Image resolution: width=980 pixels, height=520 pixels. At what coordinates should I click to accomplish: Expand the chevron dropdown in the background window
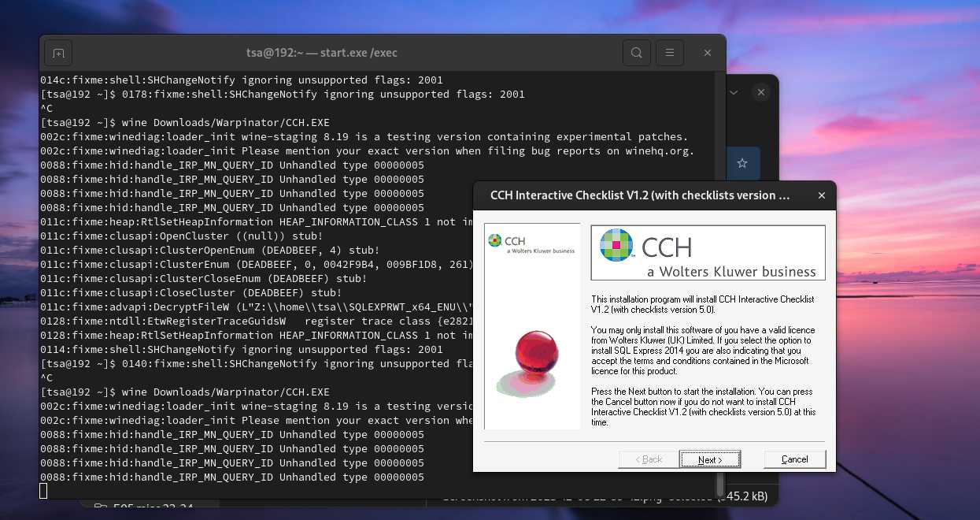pyautogui.click(x=734, y=92)
